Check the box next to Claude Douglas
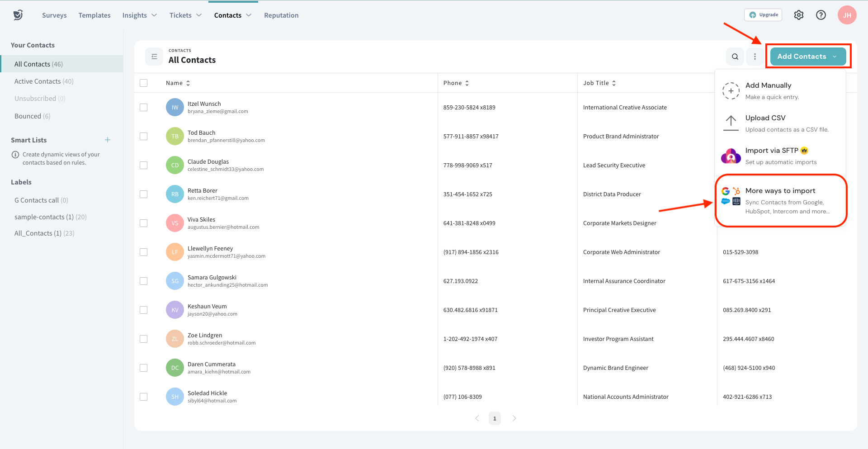Image resolution: width=868 pixels, height=449 pixels. click(144, 165)
